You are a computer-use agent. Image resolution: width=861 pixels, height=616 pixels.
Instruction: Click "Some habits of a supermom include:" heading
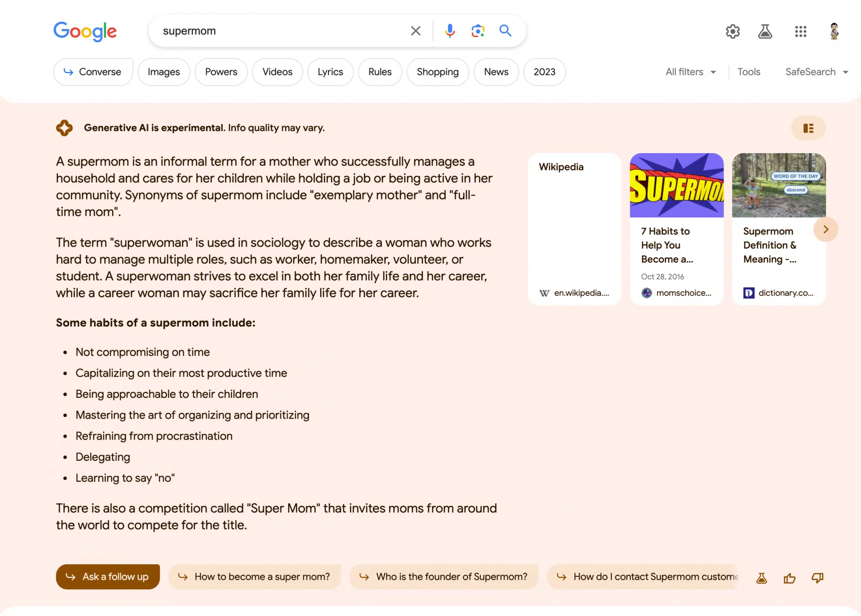[x=155, y=323]
